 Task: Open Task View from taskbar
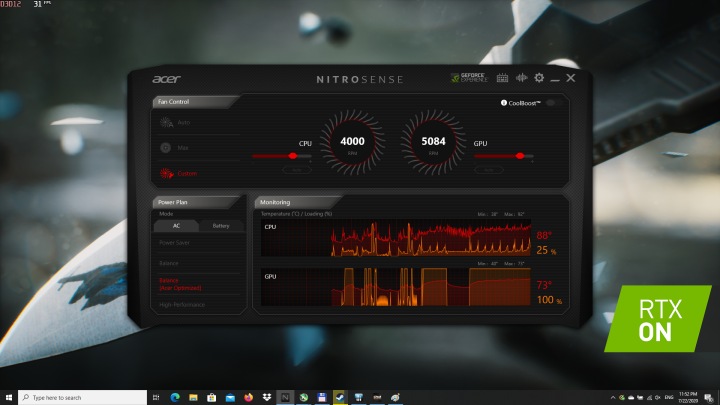(156, 397)
